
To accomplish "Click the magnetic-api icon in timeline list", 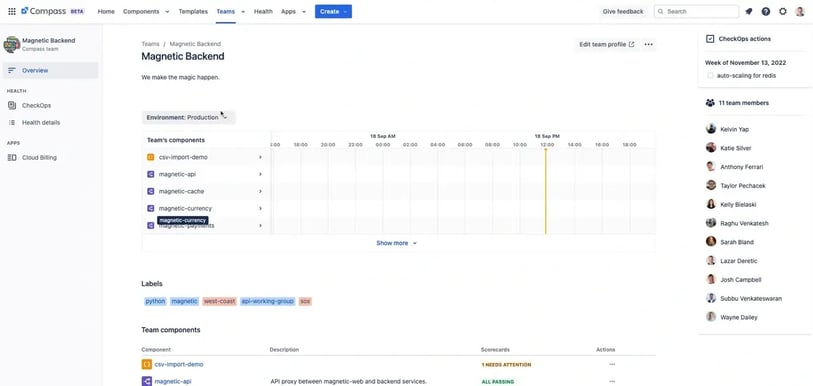I will coord(150,174).
